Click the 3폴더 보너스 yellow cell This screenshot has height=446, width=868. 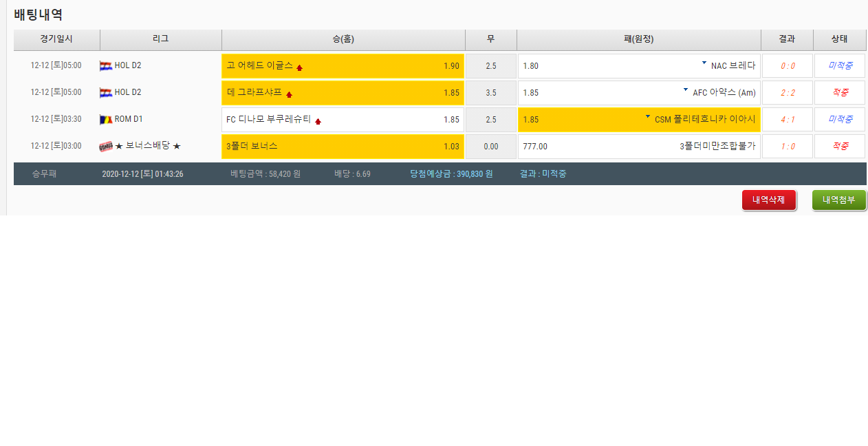tap(343, 147)
